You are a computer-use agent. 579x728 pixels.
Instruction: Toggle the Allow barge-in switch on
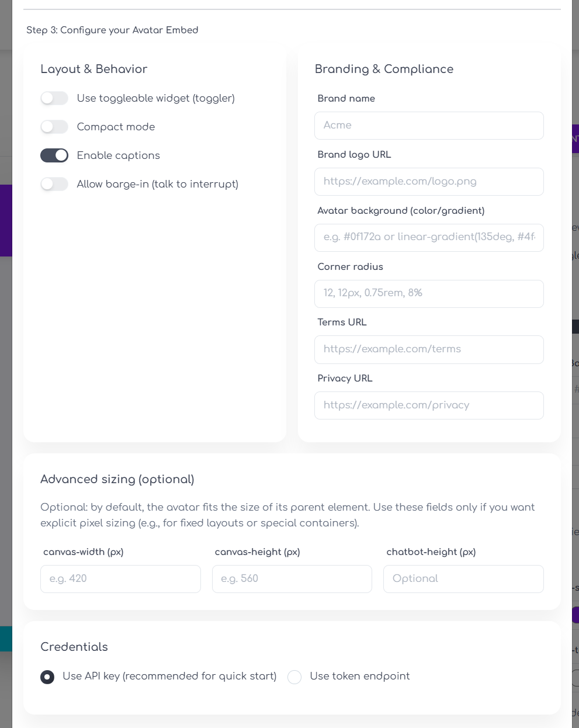click(54, 184)
